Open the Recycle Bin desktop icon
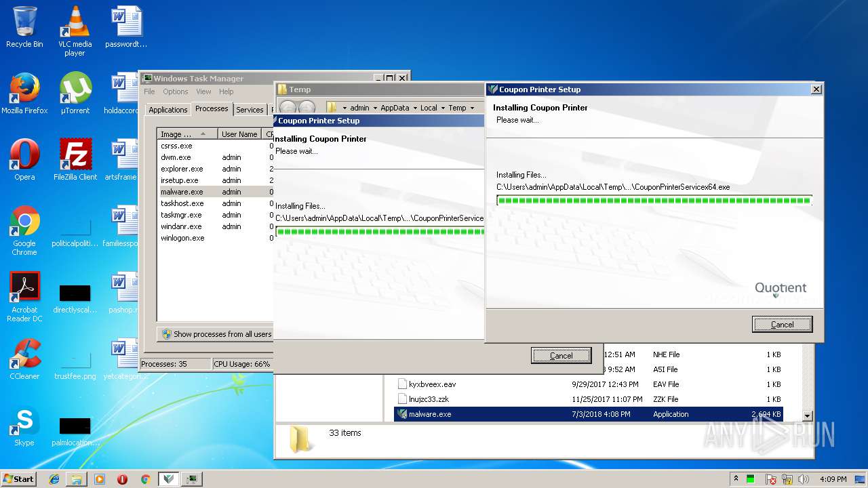Screen dimensions: 868x488 coord(24,27)
